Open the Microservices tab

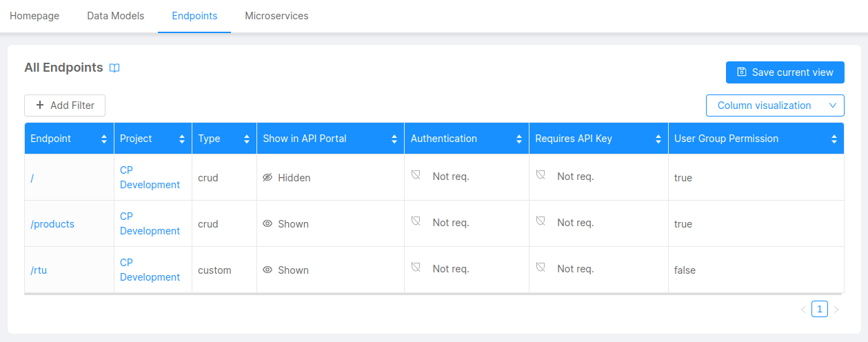click(276, 16)
